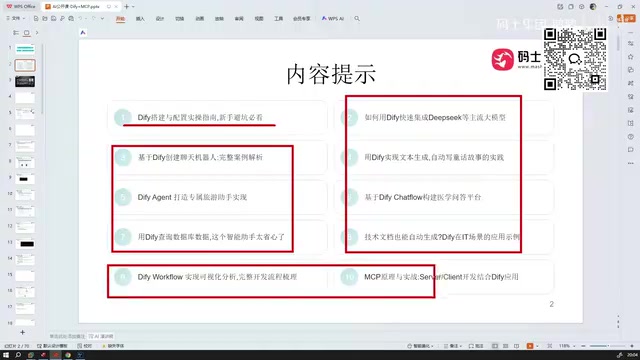Start slideshow with orange play button
This screenshot has height=360, width=640.
pyautogui.click(x=530, y=346)
